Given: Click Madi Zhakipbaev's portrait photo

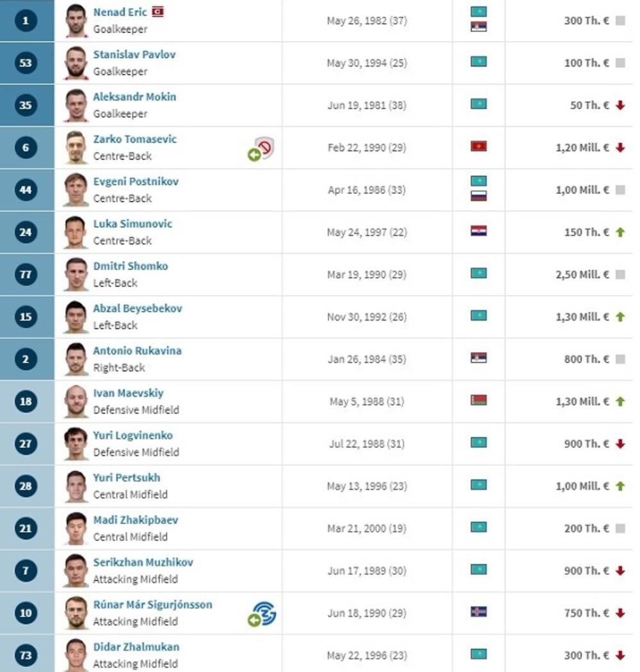Looking at the screenshot, I should [x=76, y=529].
